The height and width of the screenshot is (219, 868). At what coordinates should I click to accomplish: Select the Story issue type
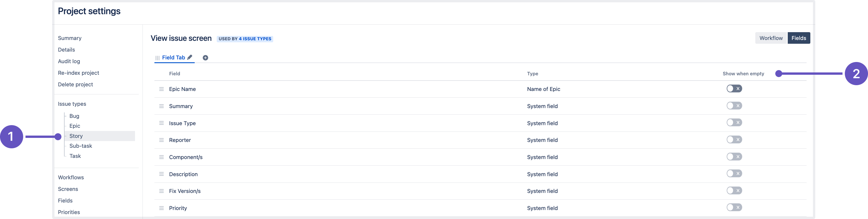point(76,136)
